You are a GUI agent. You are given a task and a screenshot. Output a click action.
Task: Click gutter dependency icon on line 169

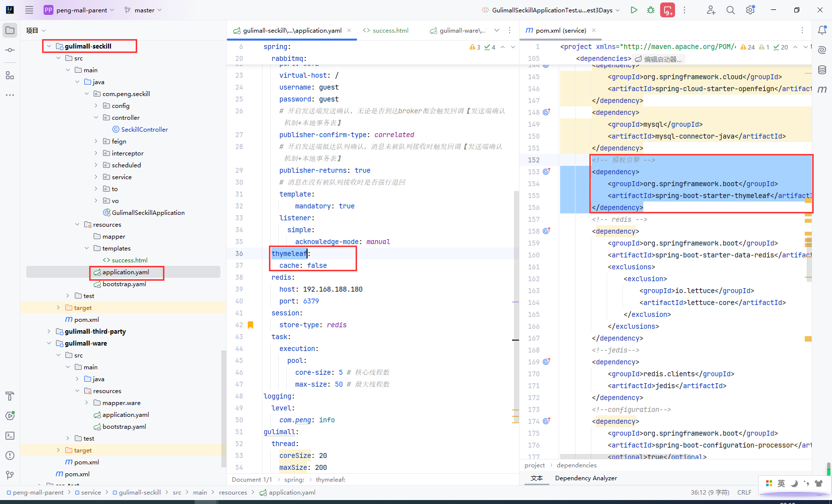[x=546, y=362]
